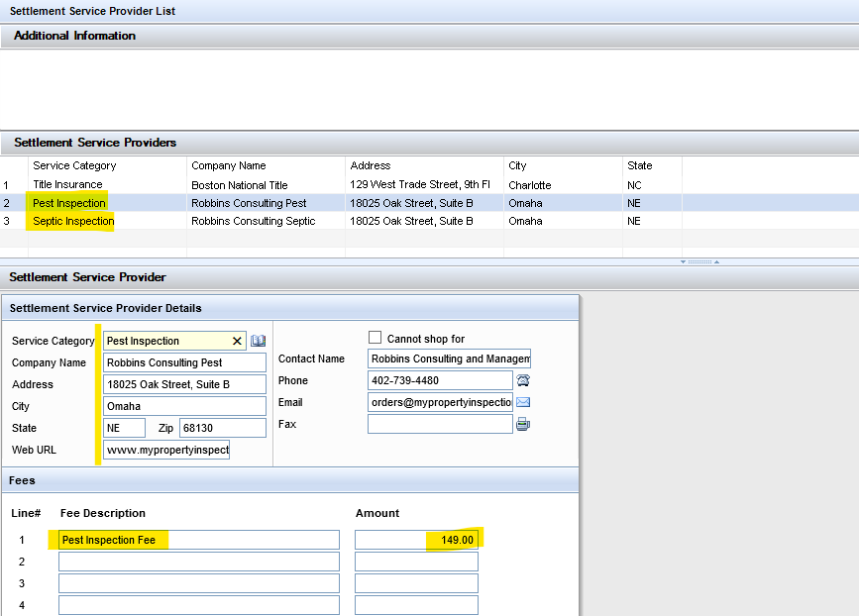Viewport: 859px width, 616px height.
Task: Select the Pest Inspection provider row
Action: point(430,203)
